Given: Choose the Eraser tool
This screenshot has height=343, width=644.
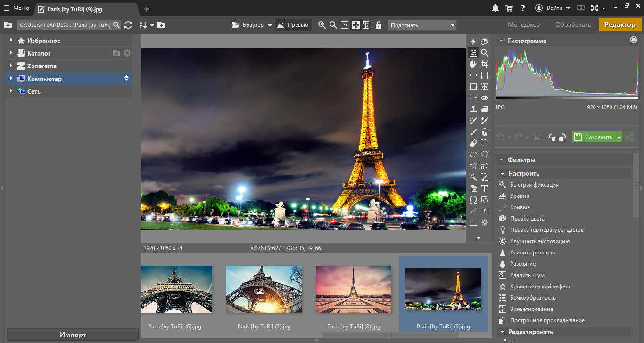Looking at the screenshot, I should point(473,143).
